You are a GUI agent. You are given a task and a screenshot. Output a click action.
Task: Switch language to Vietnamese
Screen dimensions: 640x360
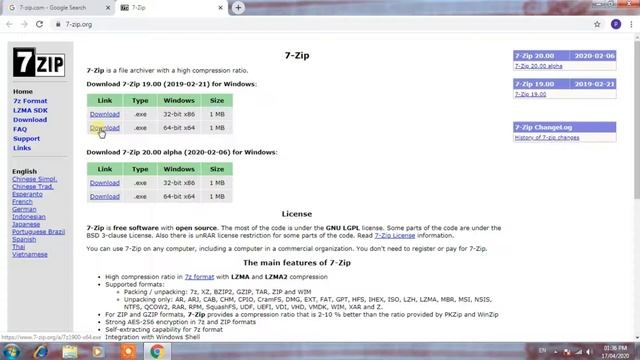(30, 254)
